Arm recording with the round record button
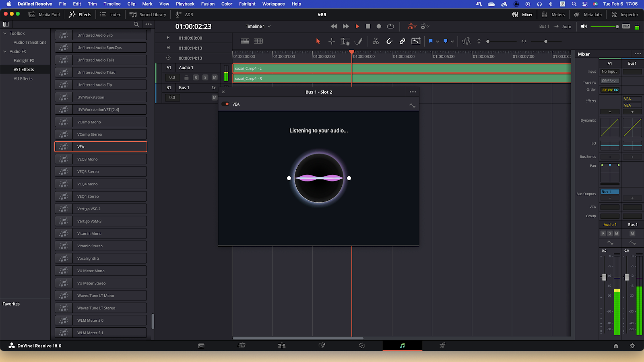The width and height of the screenshot is (644, 362). pos(379,26)
